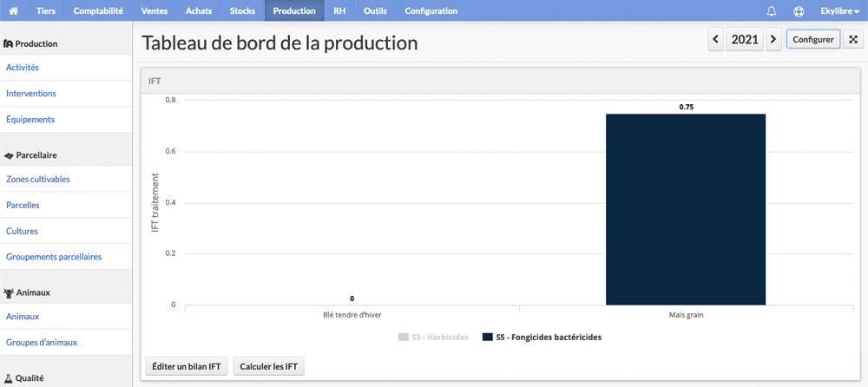Open the Outils menu
Screen dimensions: 868x387
pos(375,10)
